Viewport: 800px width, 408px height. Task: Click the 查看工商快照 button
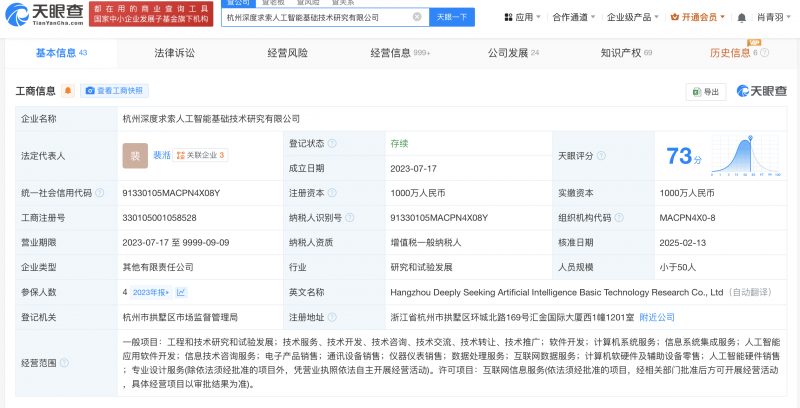click(x=114, y=91)
